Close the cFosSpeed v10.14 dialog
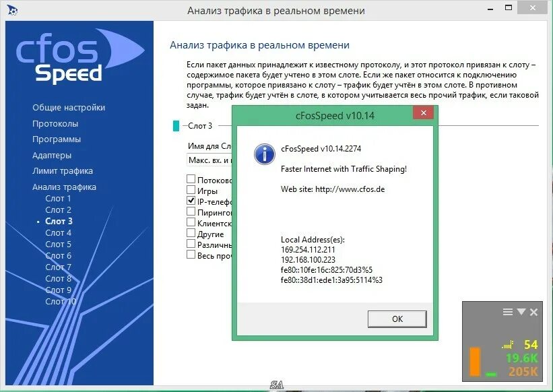Image resolution: width=553 pixels, height=392 pixels. [423, 112]
